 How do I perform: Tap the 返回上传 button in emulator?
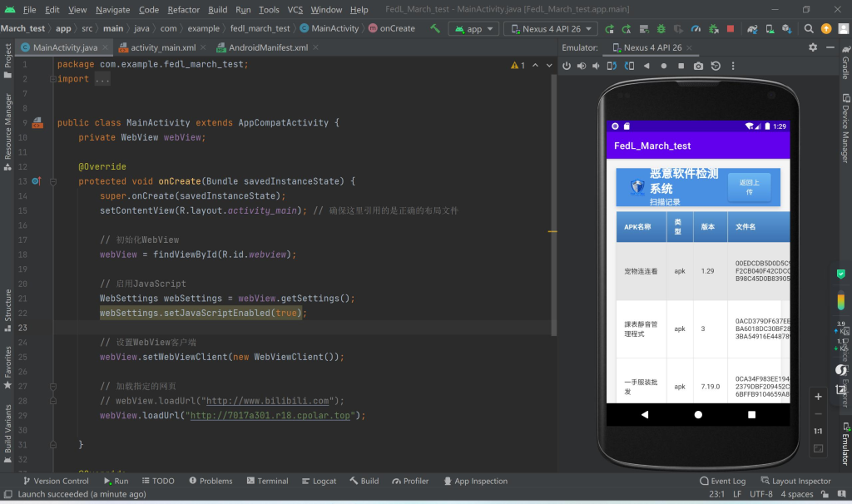[x=749, y=187]
